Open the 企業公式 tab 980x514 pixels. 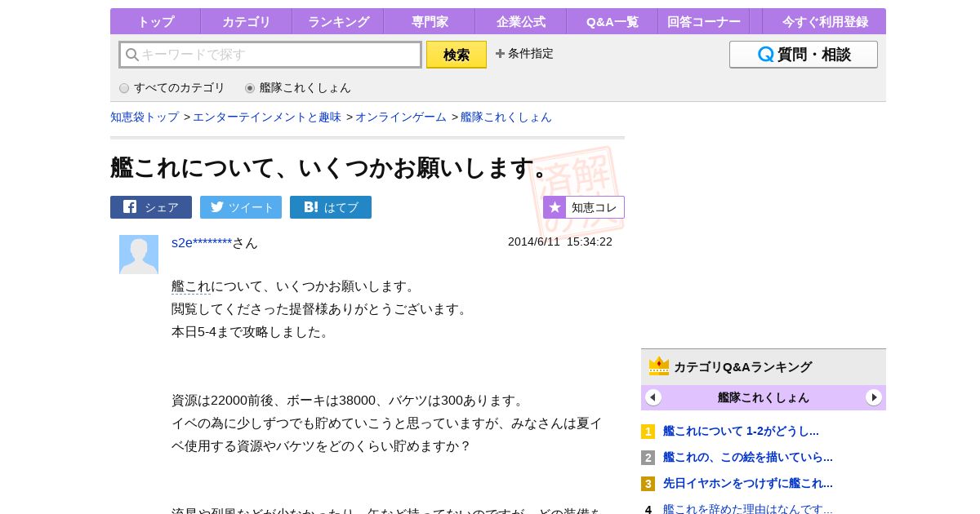click(x=521, y=22)
